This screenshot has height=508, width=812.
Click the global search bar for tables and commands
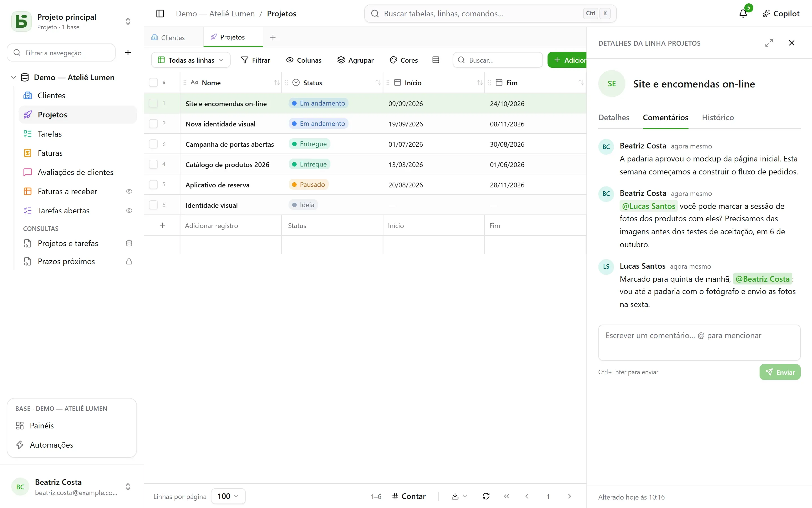pos(490,14)
